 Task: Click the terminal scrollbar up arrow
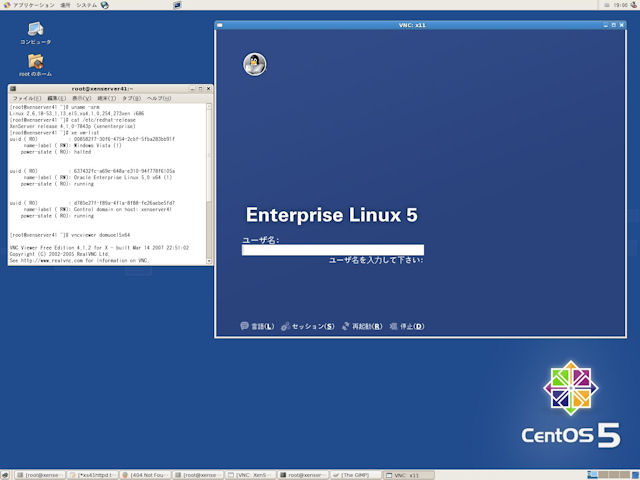point(209,107)
